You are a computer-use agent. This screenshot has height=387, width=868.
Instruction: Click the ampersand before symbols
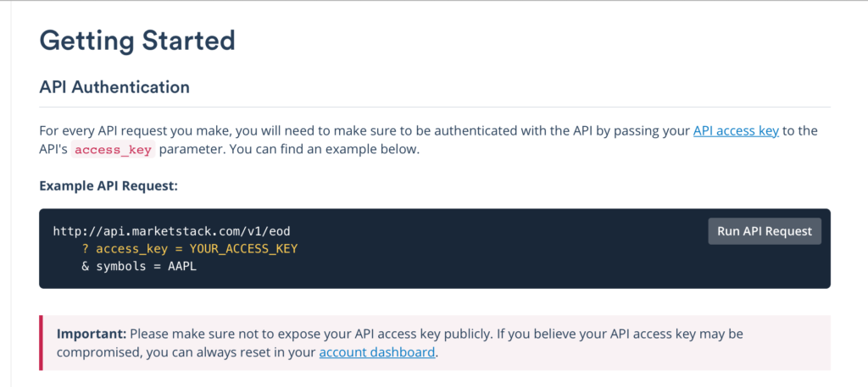tap(86, 267)
